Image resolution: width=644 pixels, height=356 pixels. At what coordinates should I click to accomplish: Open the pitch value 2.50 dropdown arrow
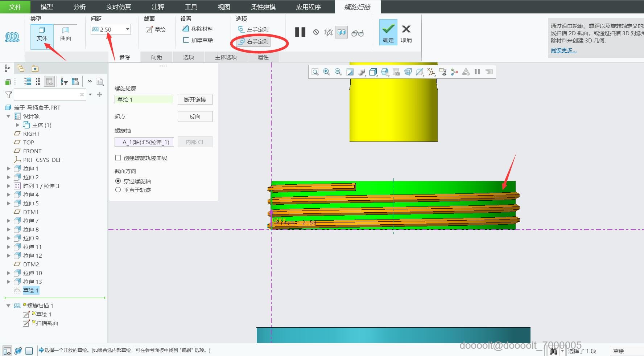[x=127, y=29]
